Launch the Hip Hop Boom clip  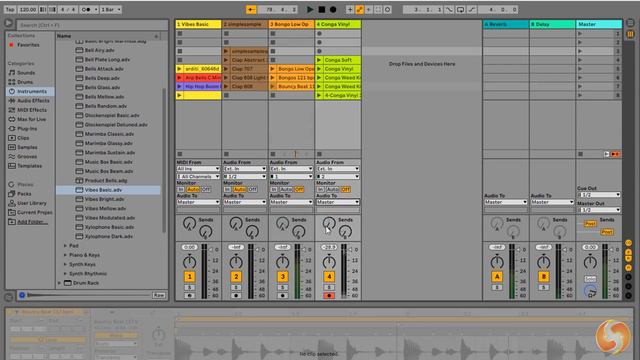click(180, 87)
